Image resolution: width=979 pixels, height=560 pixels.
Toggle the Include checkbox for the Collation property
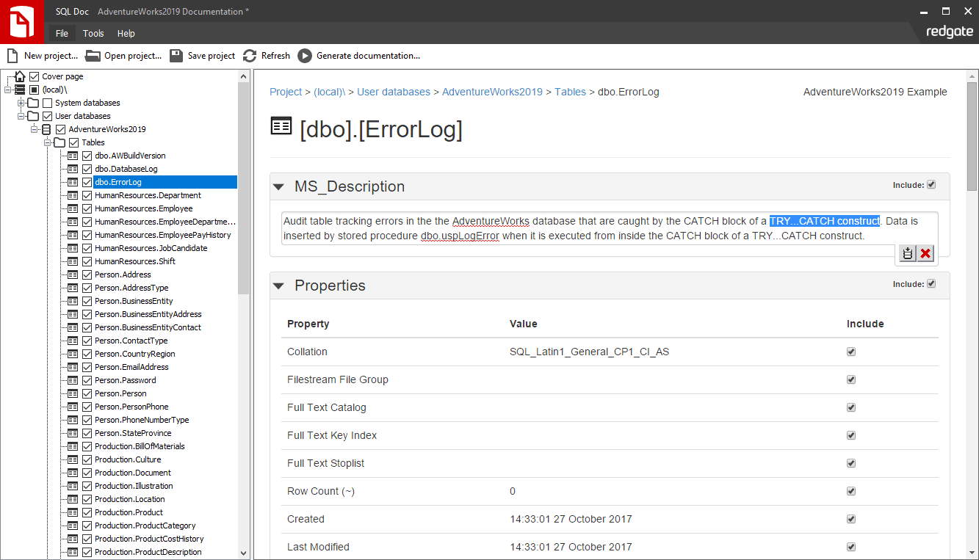click(x=850, y=352)
